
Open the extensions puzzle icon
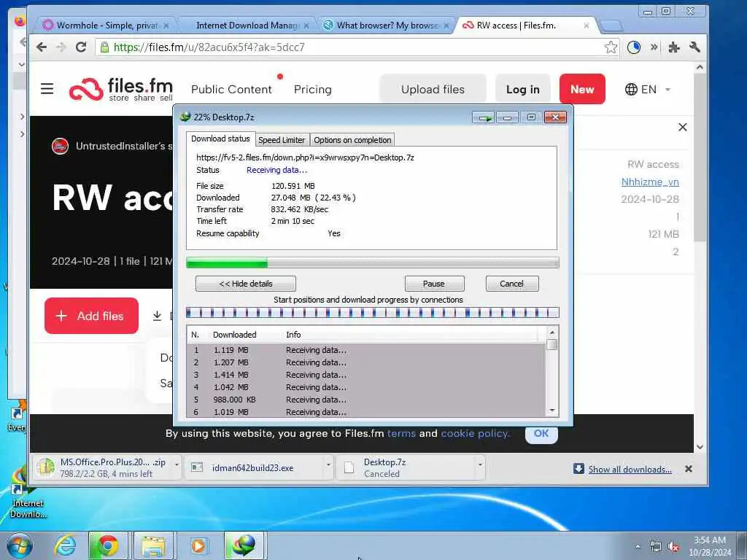click(673, 47)
